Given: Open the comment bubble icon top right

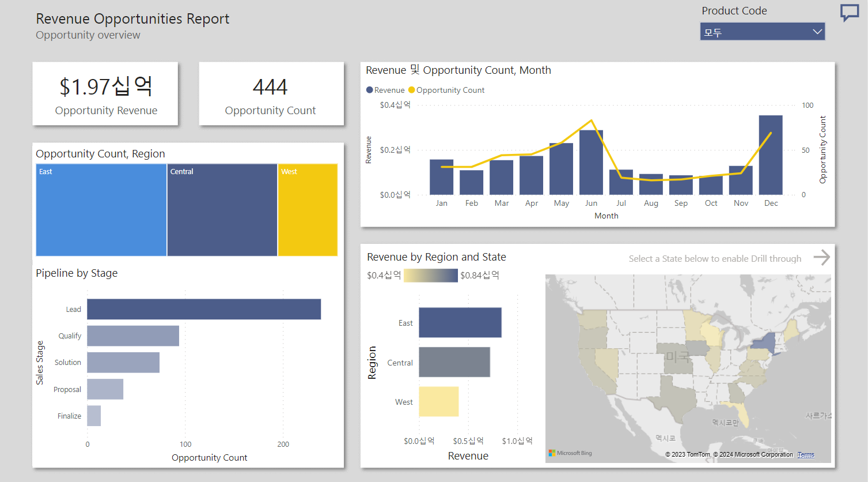Looking at the screenshot, I should (x=850, y=12).
